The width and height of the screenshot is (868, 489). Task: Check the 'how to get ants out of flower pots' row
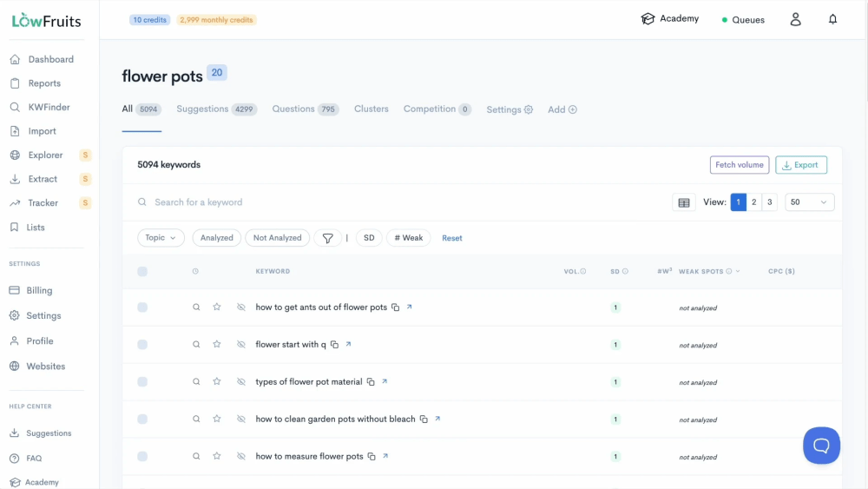click(142, 307)
